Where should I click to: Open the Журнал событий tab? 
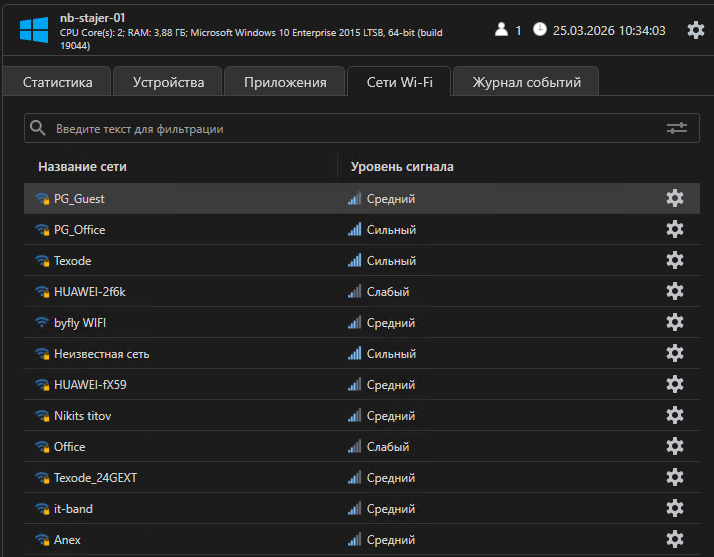coord(526,82)
